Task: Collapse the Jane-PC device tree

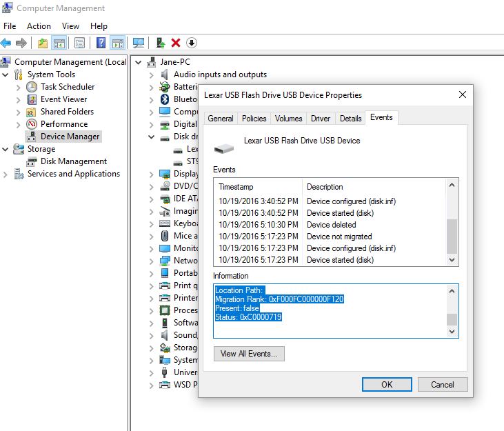Action: tap(139, 62)
